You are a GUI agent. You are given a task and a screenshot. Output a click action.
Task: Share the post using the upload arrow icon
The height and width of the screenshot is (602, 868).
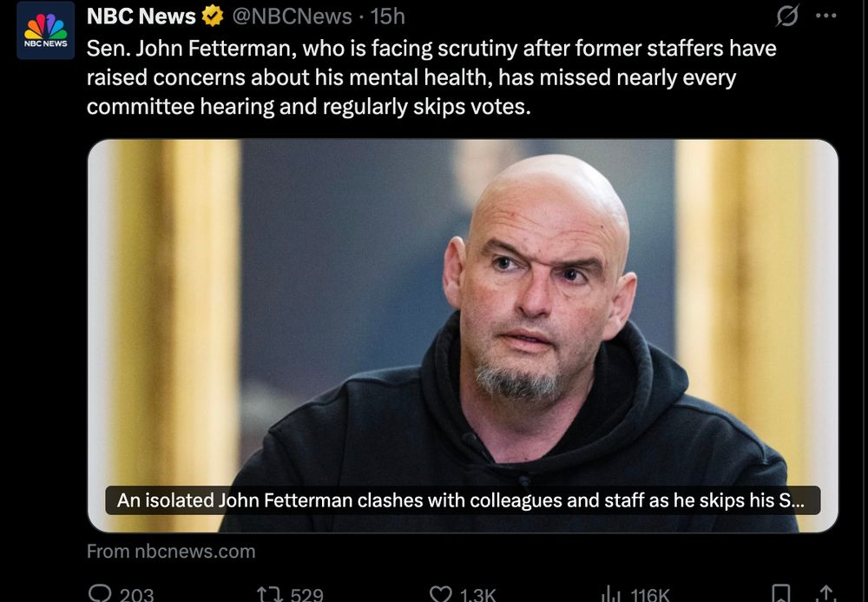[826, 593]
